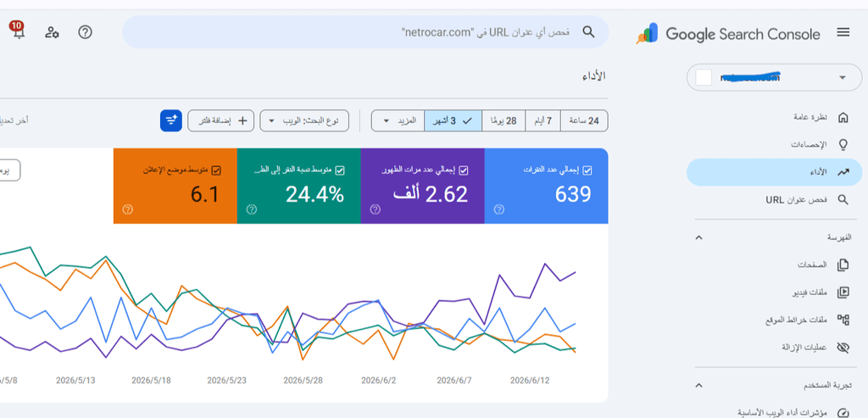Screen dimensions: 868x418
Task: Click the magnifier icon for فحص عنوان URL
Action: [x=843, y=199]
